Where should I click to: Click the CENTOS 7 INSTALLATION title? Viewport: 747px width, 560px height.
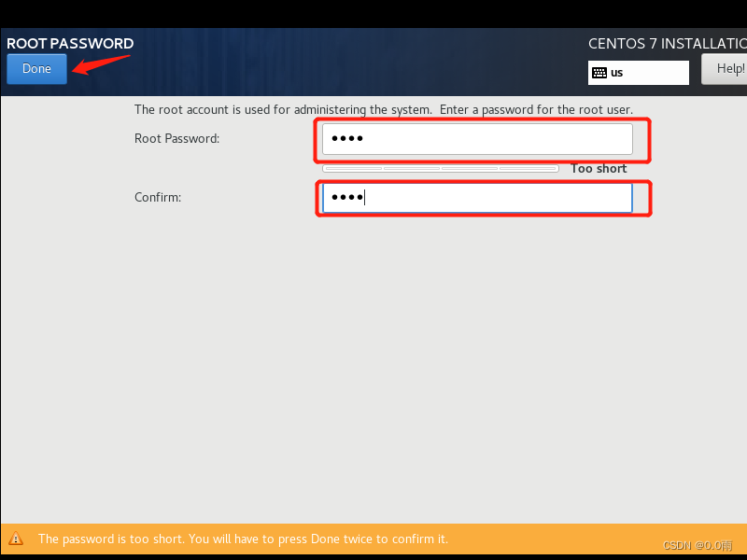click(666, 43)
